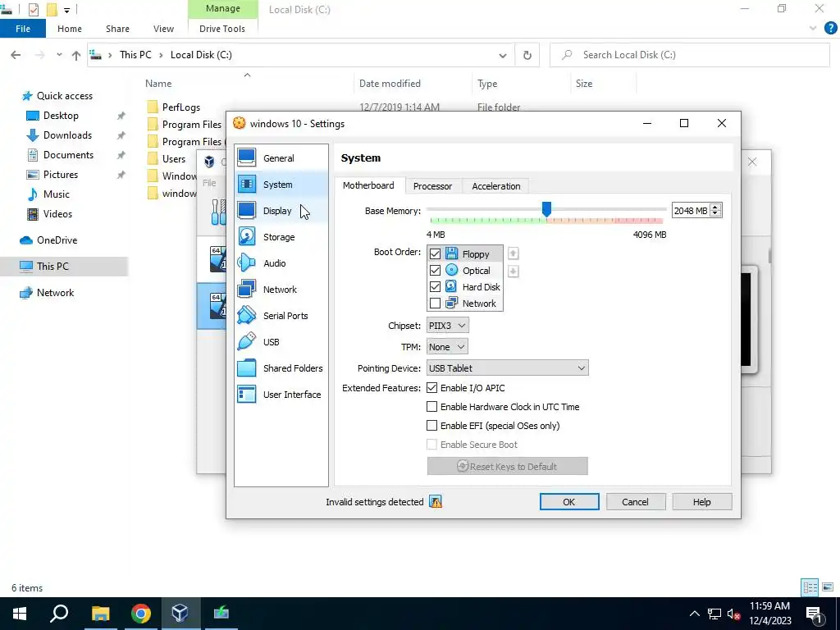Open notification center in taskbar
The width and height of the screenshot is (840, 630).
coord(814,614)
